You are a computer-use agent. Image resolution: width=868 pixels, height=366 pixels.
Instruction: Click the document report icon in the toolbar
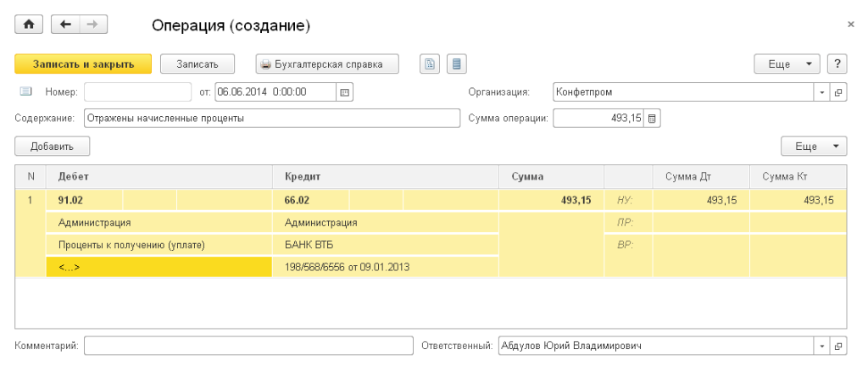coord(431,64)
